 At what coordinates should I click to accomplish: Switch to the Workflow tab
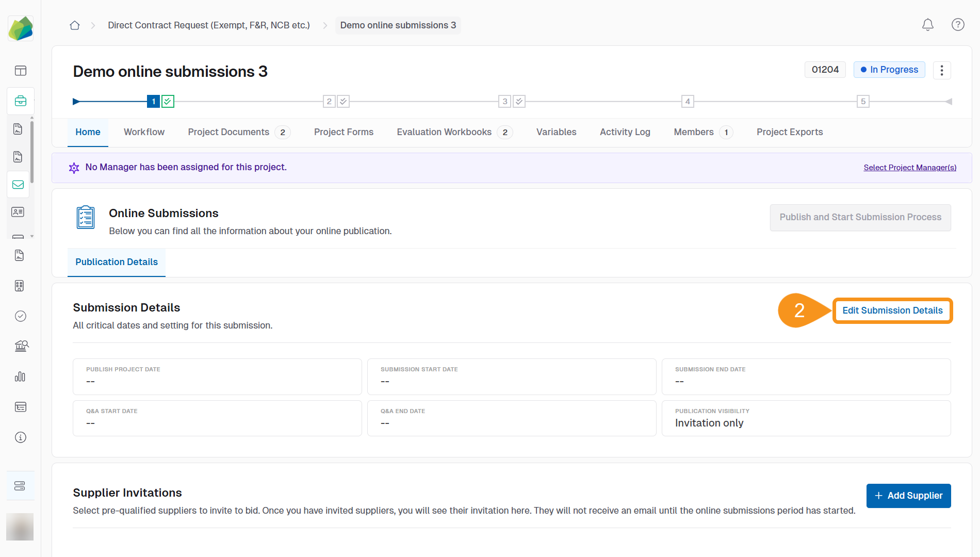[144, 132]
